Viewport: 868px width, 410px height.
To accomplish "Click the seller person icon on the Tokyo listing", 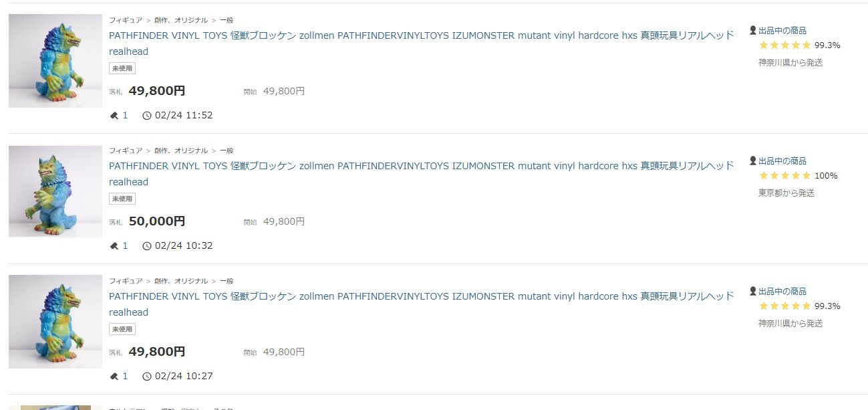I will (x=753, y=161).
